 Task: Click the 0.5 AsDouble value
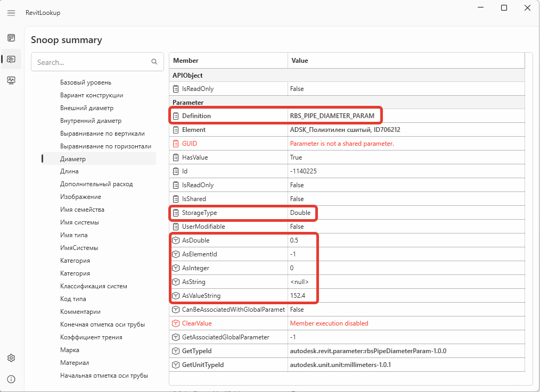click(x=294, y=240)
